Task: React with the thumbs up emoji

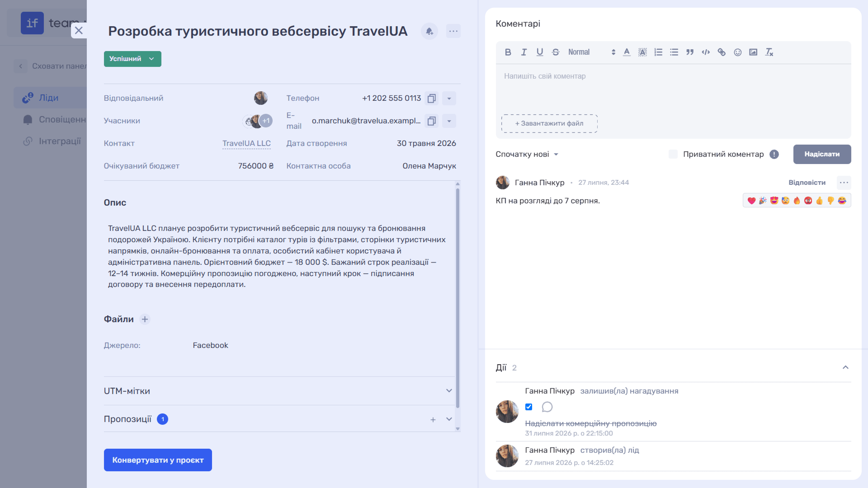Action: (819, 201)
